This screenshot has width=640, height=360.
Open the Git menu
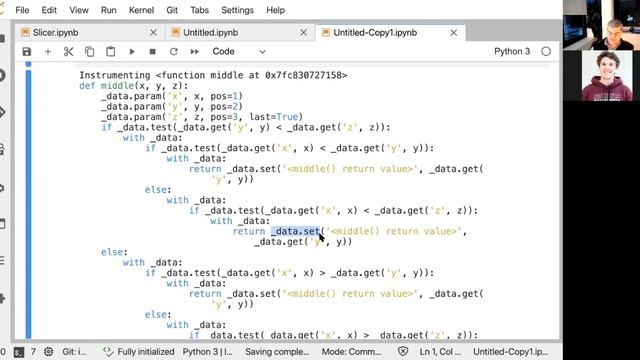(x=172, y=10)
